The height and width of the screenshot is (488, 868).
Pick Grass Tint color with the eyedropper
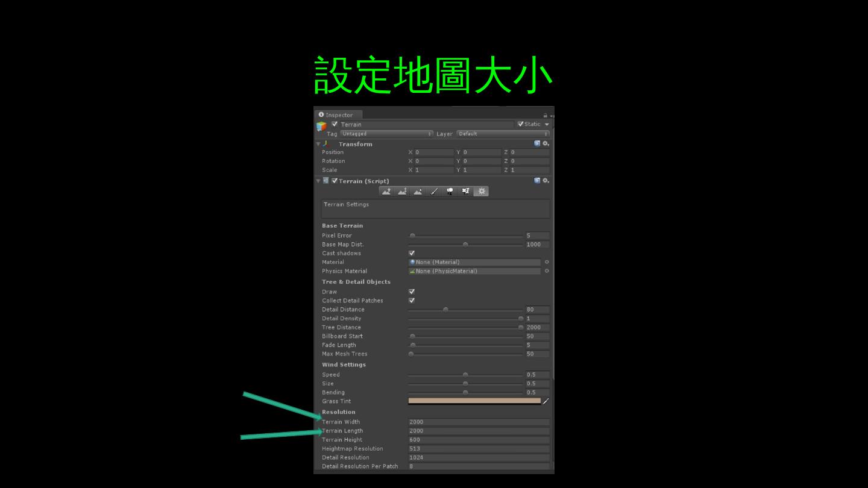pyautogui.click(x=546, y=401)
